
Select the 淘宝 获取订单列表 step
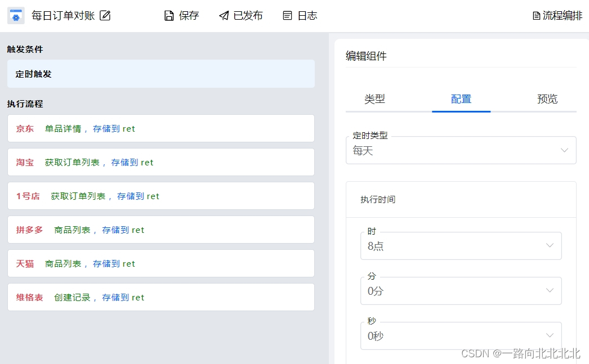pos(161,162)
